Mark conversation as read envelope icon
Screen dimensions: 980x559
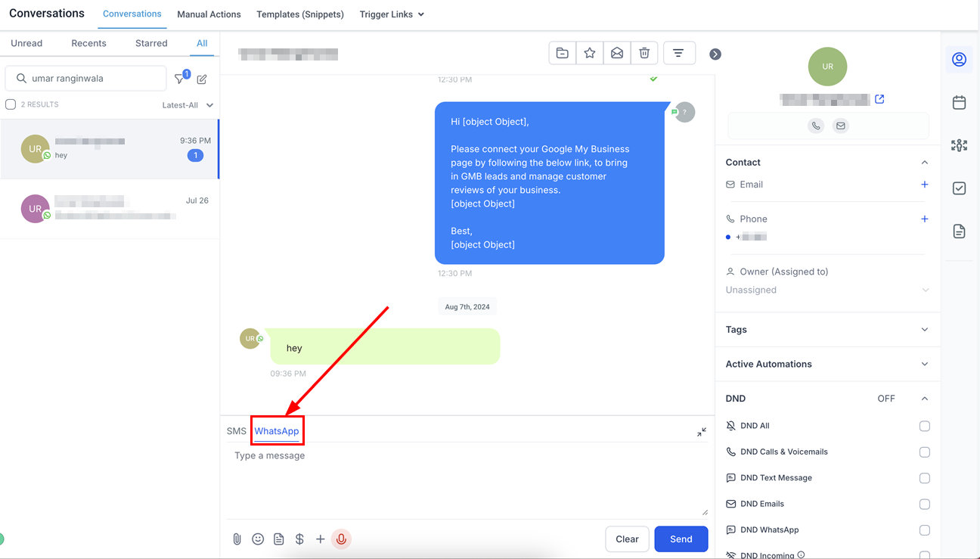click(x=617, y=53)
